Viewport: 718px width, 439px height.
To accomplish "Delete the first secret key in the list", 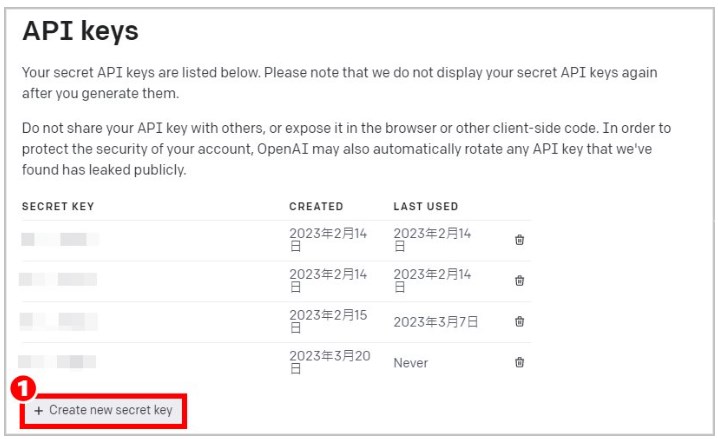I will (519, 240).
